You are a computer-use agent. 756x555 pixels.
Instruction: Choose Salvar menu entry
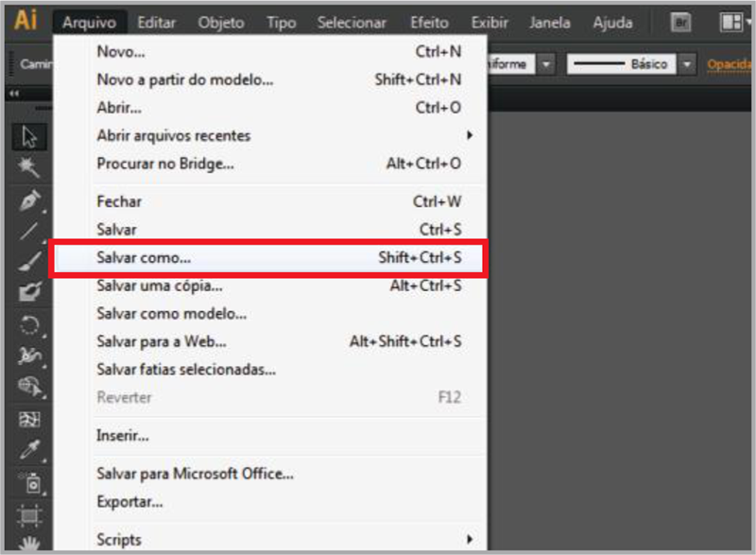[270, 229]
